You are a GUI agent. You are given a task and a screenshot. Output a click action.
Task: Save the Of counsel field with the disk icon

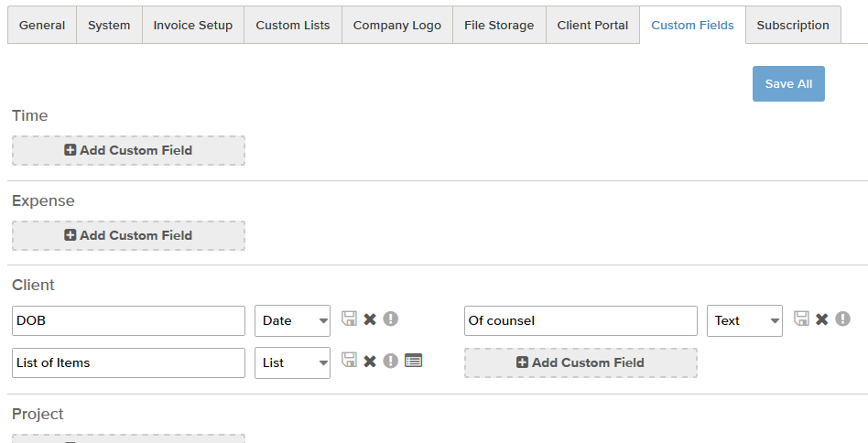coord(801,319)
